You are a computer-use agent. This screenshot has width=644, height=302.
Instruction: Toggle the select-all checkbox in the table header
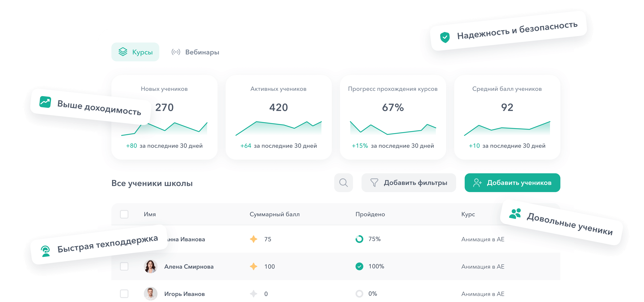tap(124, 214)
